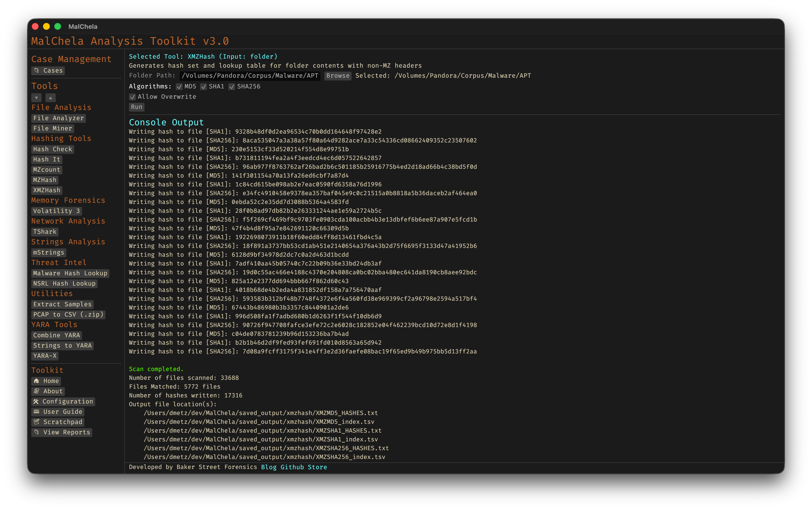Toggle the SHA256 algorithm checkbox
The image size is (812, 510).
coord(232,87)
